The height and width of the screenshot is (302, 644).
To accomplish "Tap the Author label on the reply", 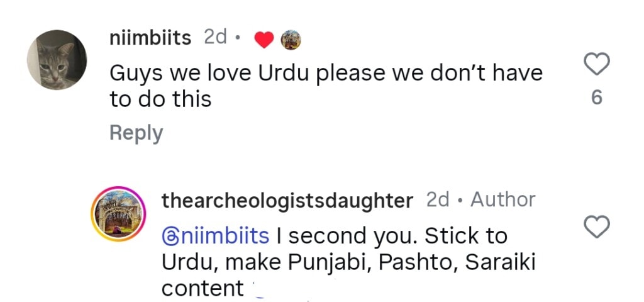I will (503, 200).
